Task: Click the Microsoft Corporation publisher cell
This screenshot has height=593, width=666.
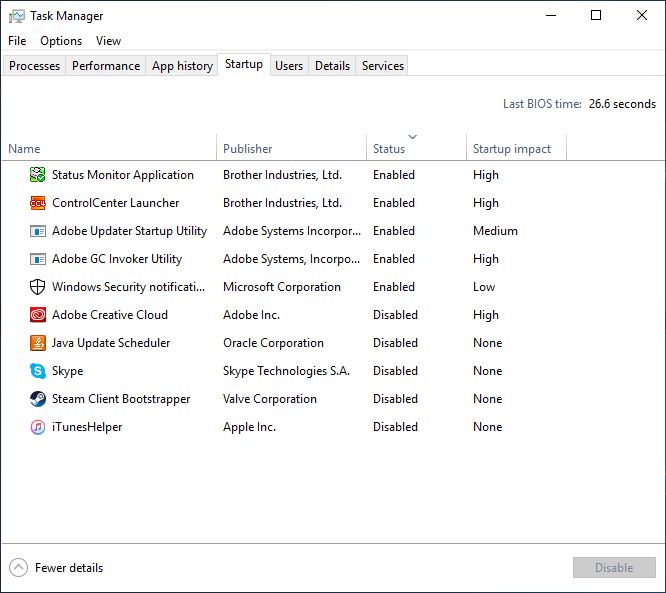Action: 282,287
